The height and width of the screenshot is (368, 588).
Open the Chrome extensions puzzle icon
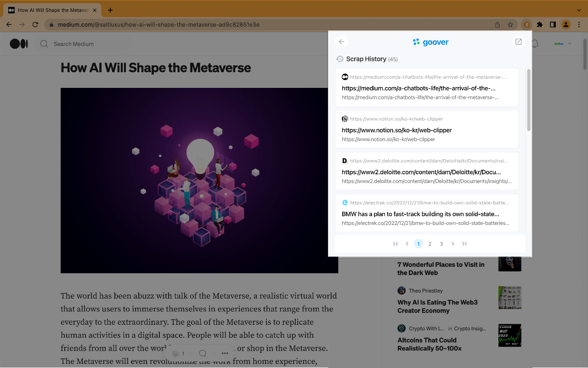coord(540,24)
